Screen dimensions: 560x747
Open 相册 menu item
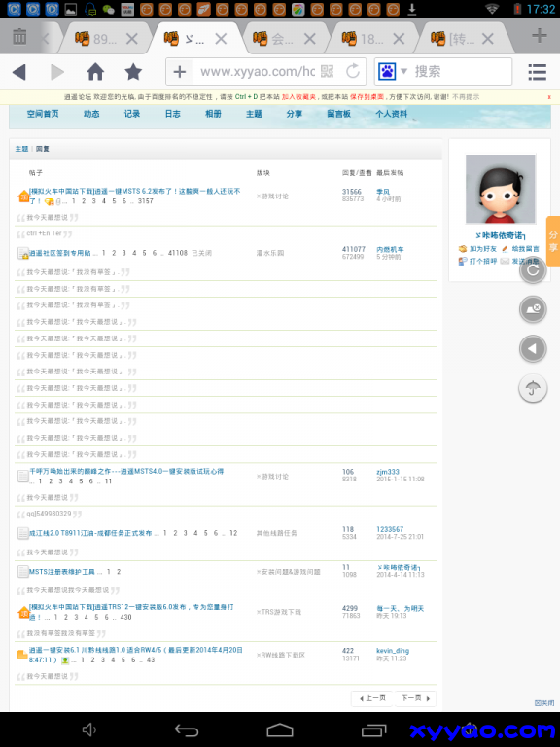tap(213, 114)
